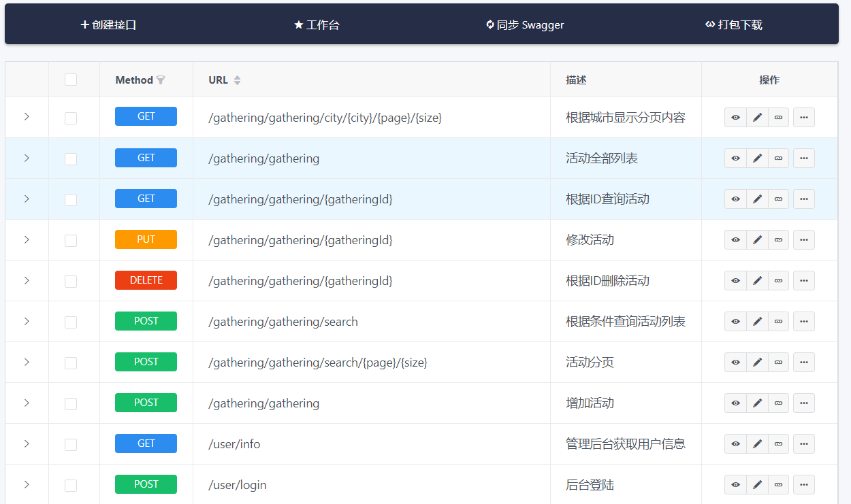Open more options for 活动全部列表 row
This screenshot has height=504, width=851.
point(804,158)
